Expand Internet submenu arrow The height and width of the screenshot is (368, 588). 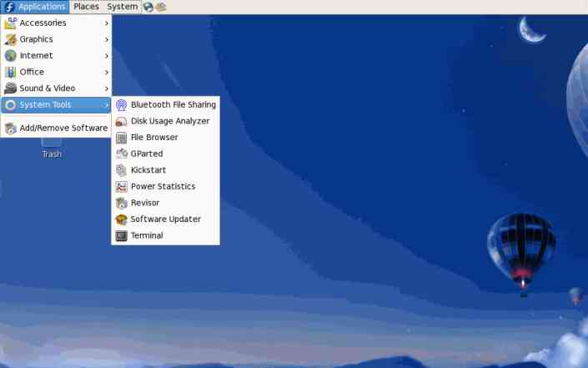pos(107,56)
